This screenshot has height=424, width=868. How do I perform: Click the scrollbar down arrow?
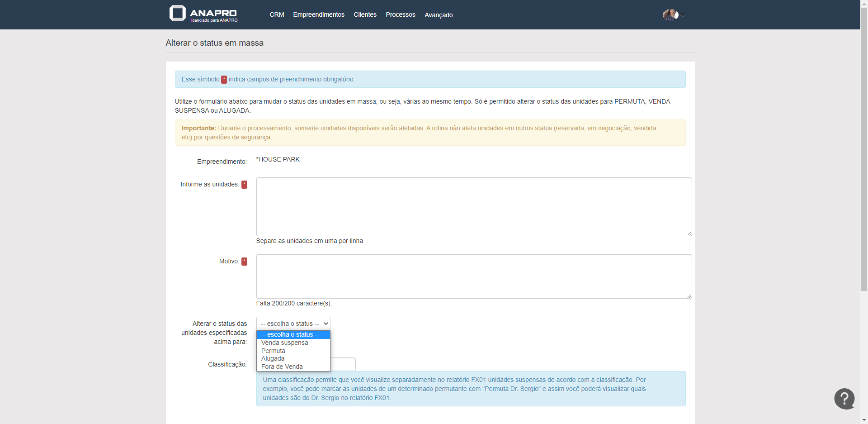(x=864, y=420)
